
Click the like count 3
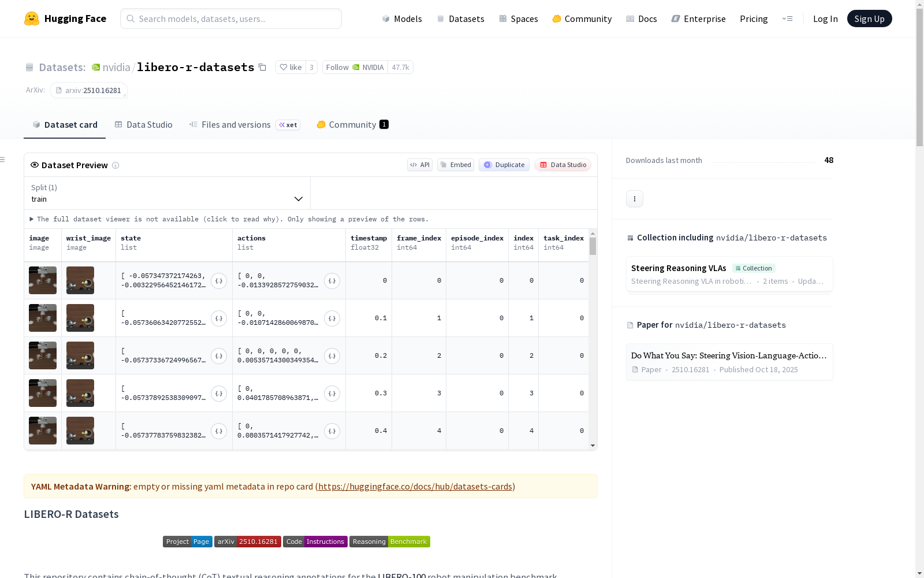(311, 67)
